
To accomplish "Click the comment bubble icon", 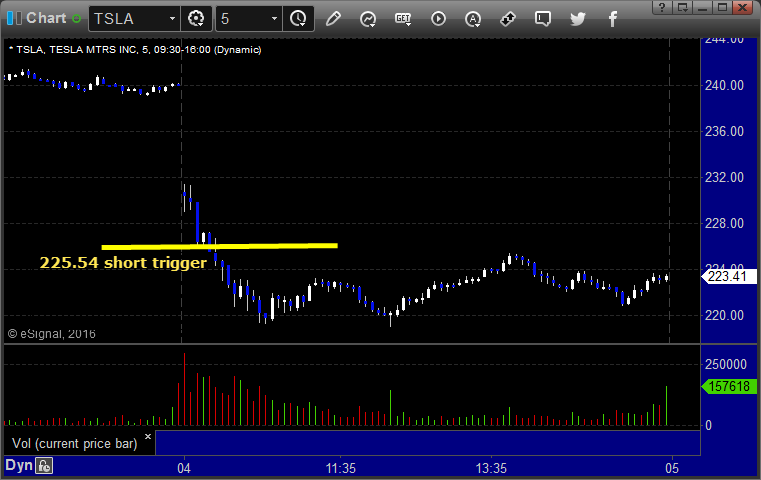I will [543, 19].
